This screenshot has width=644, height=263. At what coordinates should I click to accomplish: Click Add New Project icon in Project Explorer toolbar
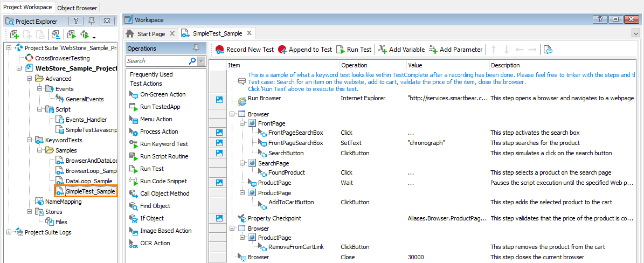tap(15, 34)
